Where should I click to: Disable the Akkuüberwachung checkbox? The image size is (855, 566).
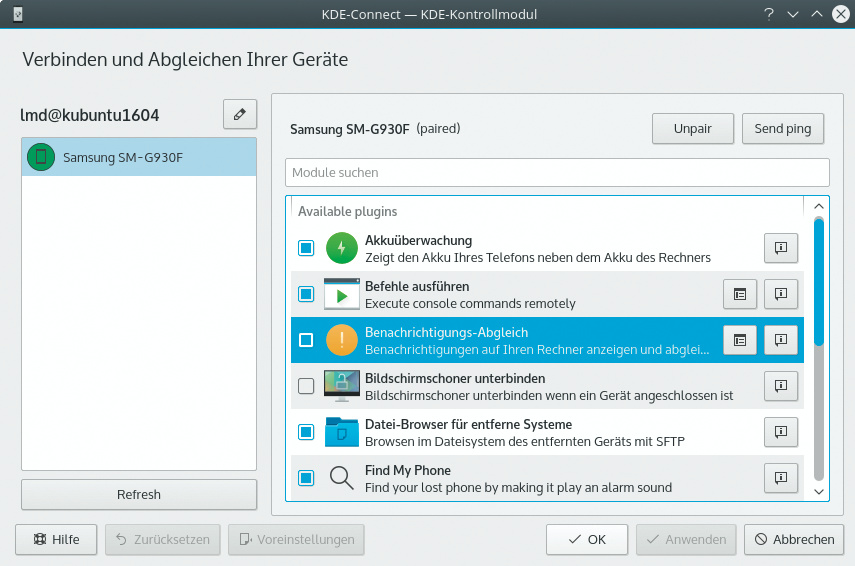click(306, 248)
